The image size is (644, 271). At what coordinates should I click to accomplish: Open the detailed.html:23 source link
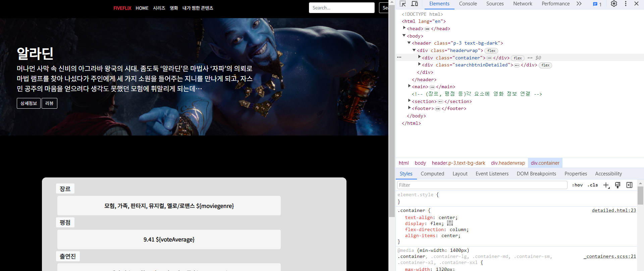pyautogui.click(x=614, y=211)
